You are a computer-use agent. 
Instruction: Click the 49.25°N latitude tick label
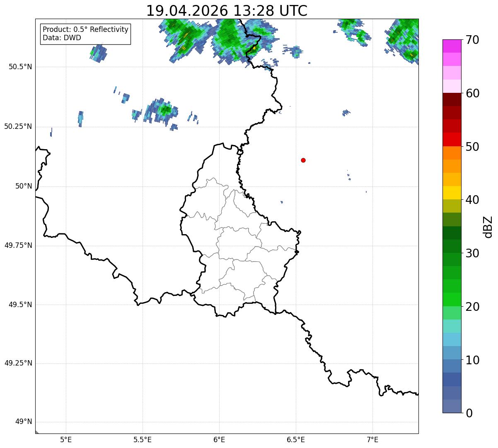18,363
